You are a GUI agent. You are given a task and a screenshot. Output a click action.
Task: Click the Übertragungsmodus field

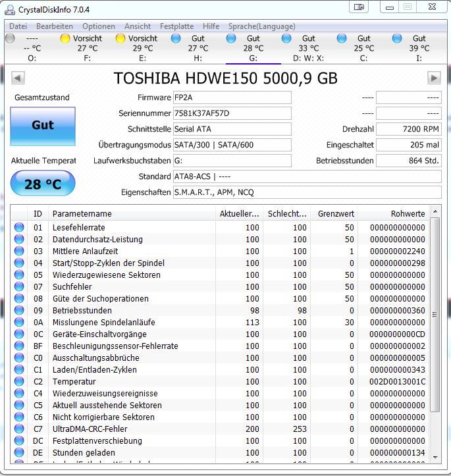(x=232, y=145)
